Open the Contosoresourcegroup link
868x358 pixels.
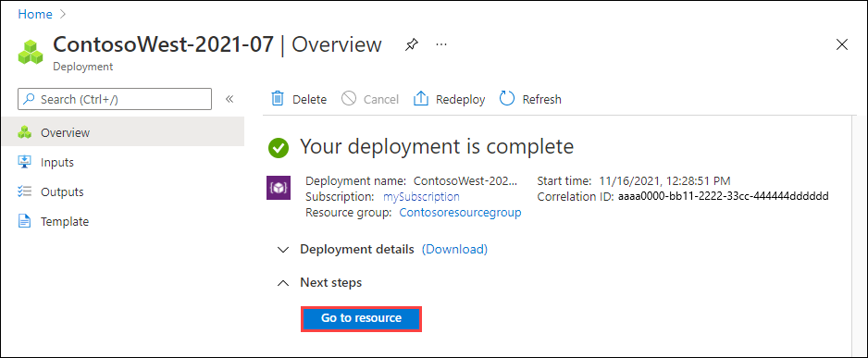(460, 213)
